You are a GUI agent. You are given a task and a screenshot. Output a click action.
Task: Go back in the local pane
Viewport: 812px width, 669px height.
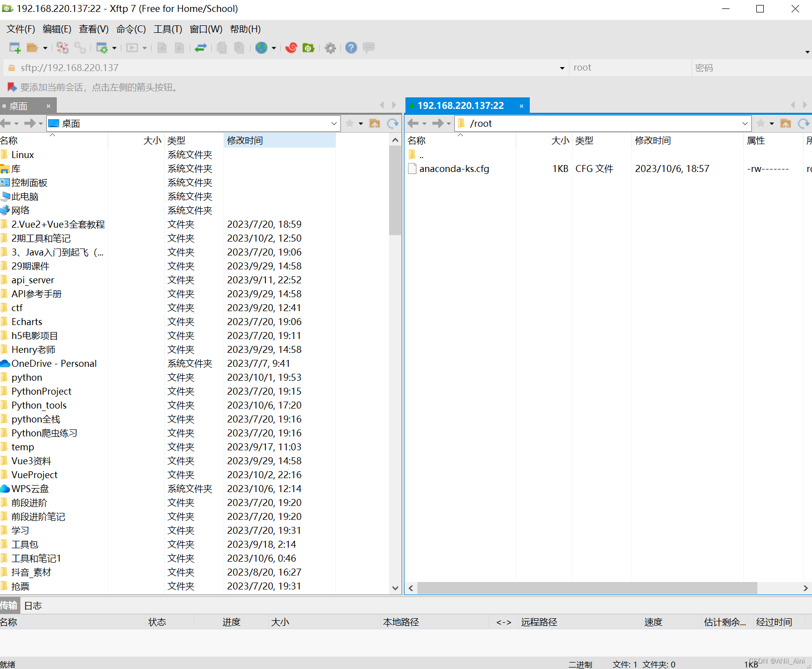click(x=6, y=123)
